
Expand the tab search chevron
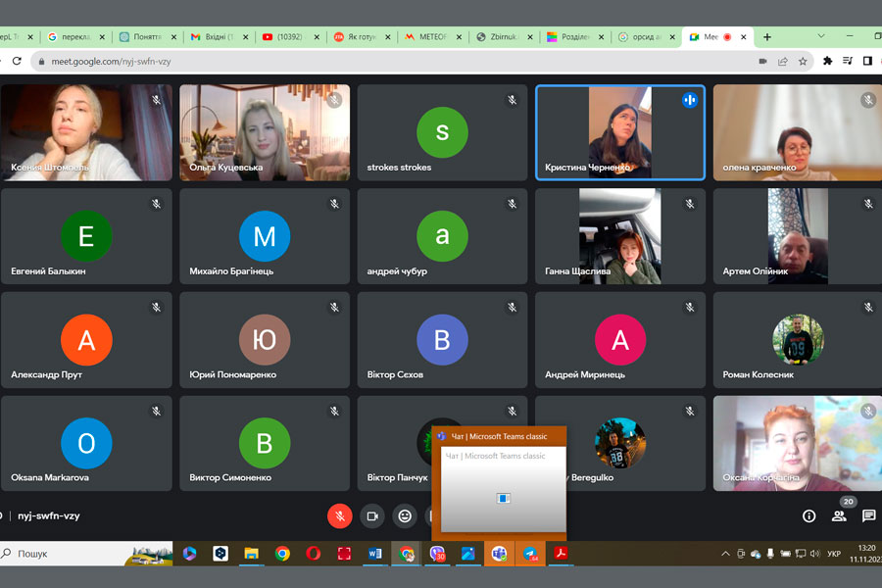pyautogui.click(x=821, y=36)
